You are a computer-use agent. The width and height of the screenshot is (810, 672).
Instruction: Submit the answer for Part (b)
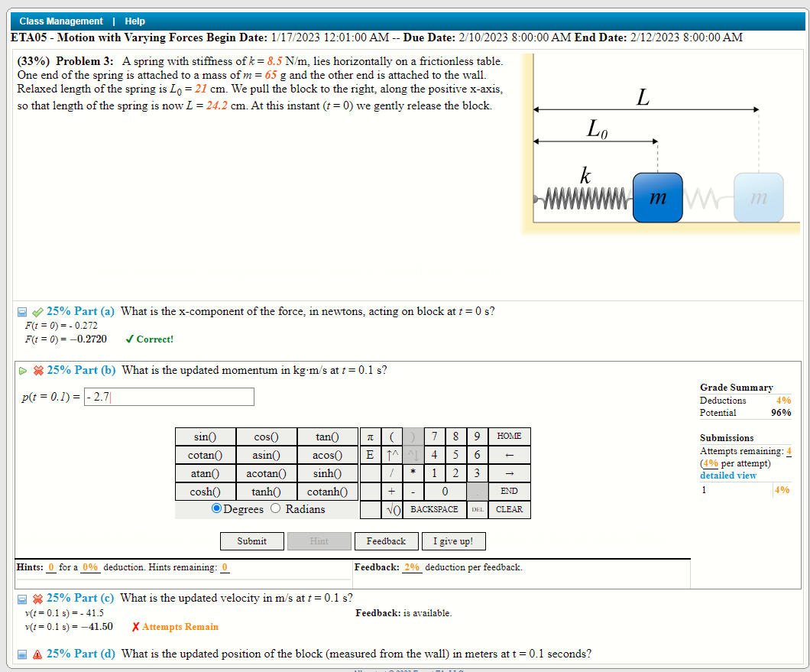(x=251, y=541)
